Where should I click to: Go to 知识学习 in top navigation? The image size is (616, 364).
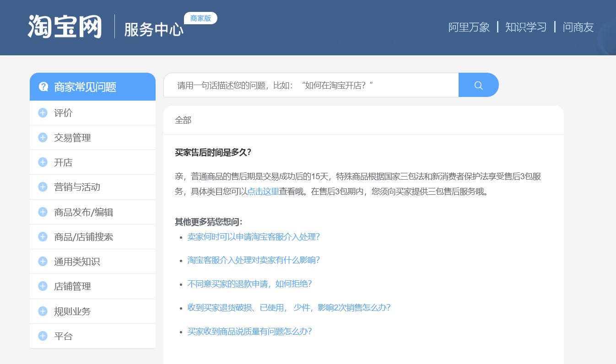[x=526, y=27]
